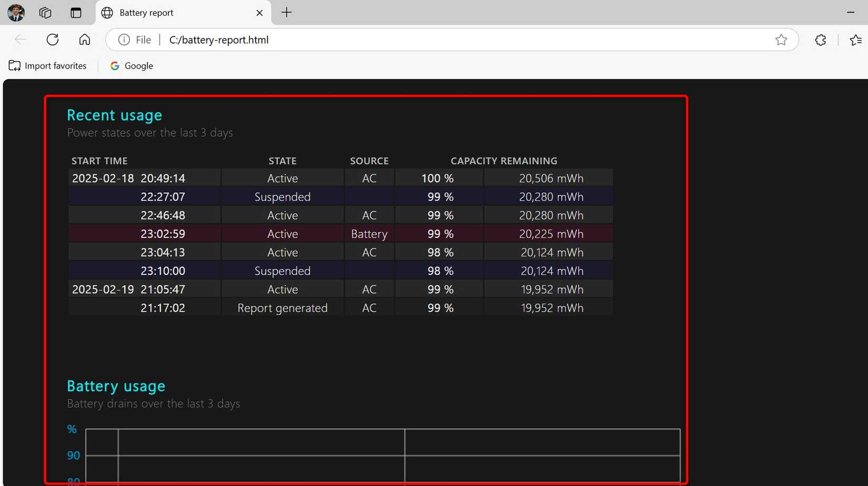This screenshot has height=486, width=868.
Task: Close the Battery report tab
Action: 259,13
